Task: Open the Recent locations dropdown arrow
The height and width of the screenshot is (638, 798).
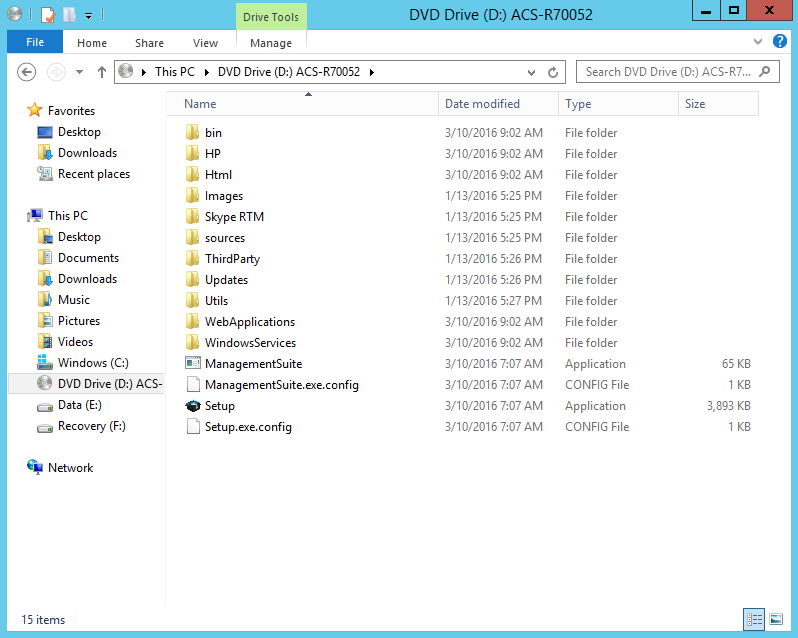Action: click(79, 72)
